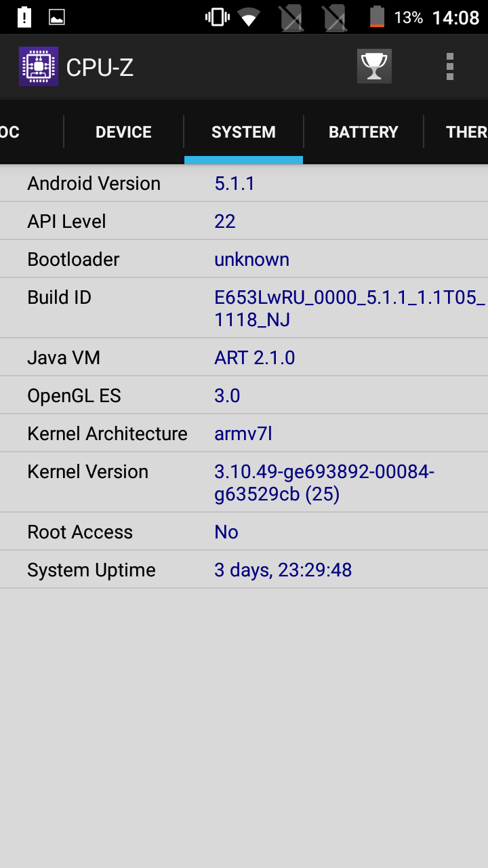Tap the Kernel Version label
The width and height of the screenshot is (488, 868).
[87, 471]
